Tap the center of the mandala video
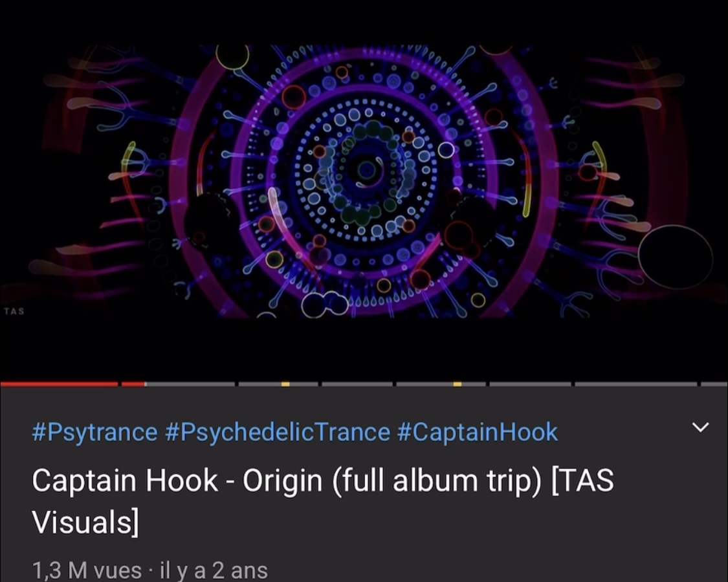The height and width of the screenshot is (582, 728). 367,170
